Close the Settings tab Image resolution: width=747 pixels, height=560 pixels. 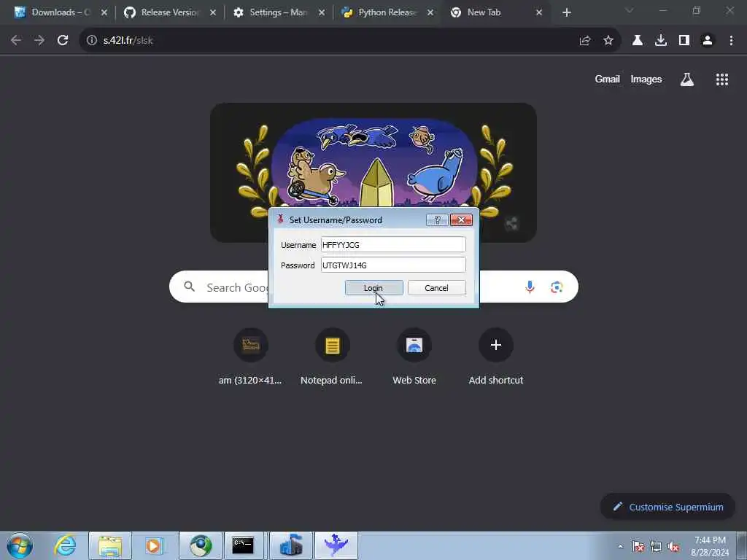point(322,12)
